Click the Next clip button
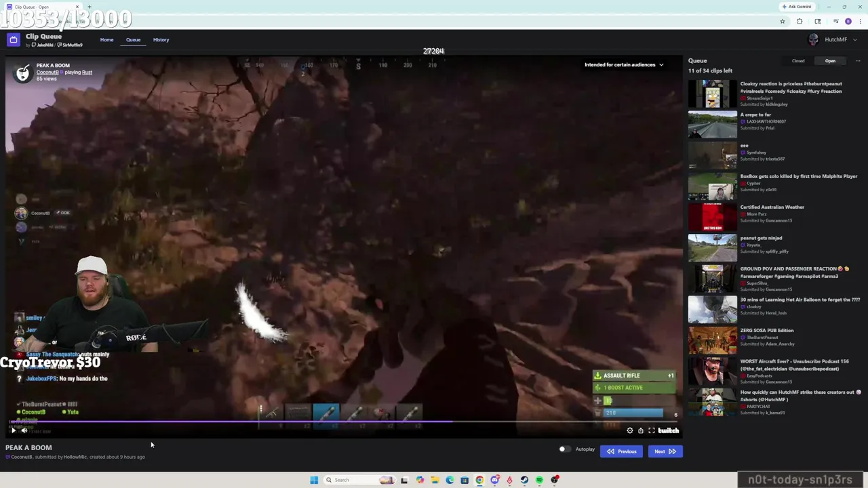 coord(665,451)
